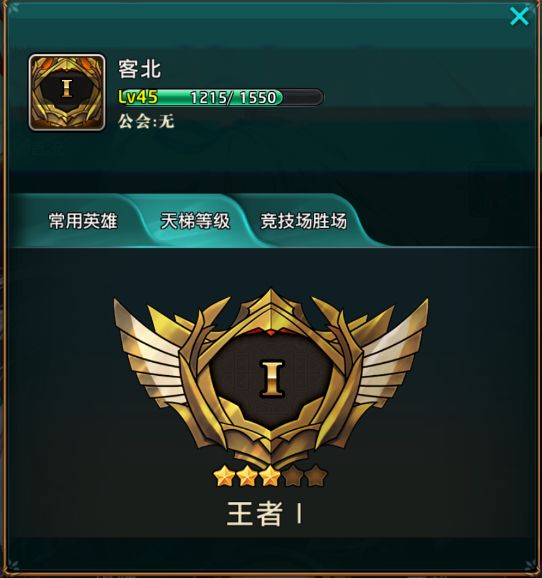Screen dimensions: 542x578
Task: Open the 天梯等级 tab
Action: tap(195, 221)
